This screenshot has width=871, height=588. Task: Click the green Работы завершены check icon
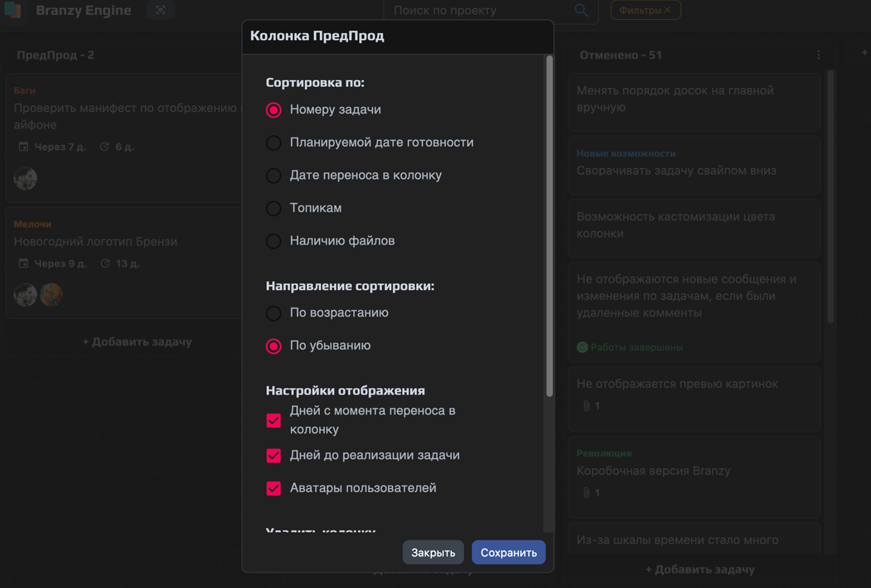[x=582, y=347]
